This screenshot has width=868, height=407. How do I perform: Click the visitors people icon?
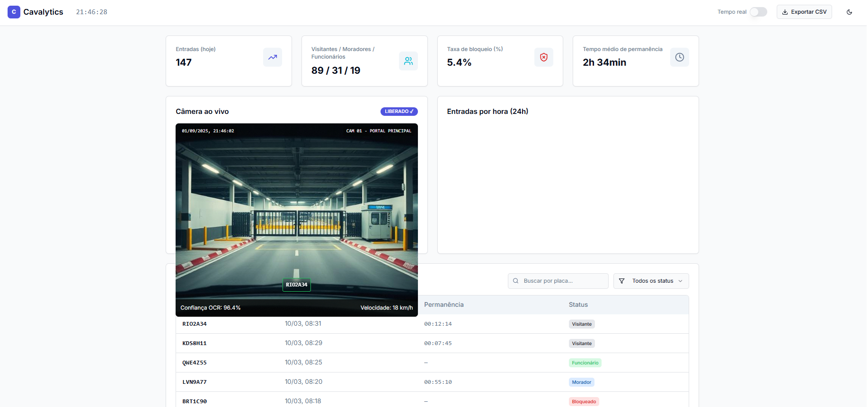tap(408, 61)
